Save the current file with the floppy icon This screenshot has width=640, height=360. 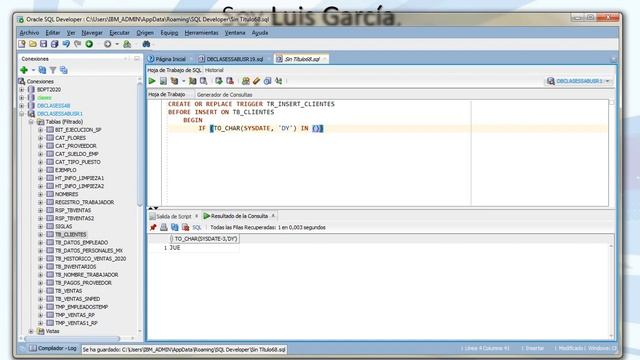click(43, 44)
